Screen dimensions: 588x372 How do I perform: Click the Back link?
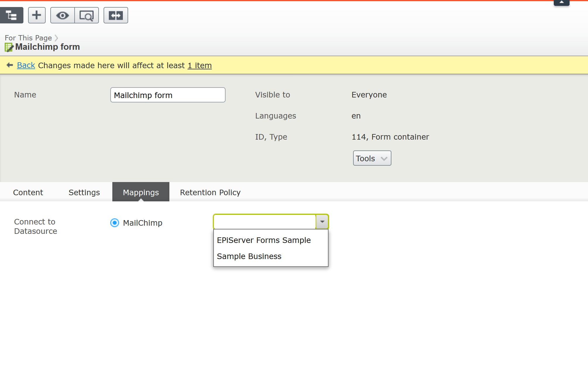[26, 65]
